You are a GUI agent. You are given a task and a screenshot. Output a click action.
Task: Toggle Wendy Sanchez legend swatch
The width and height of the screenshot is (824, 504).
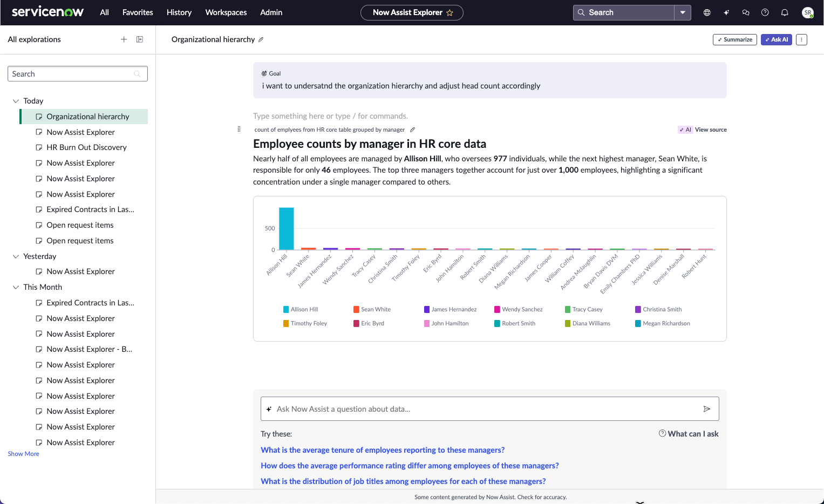pyautogui.click(x=497, y=309)
